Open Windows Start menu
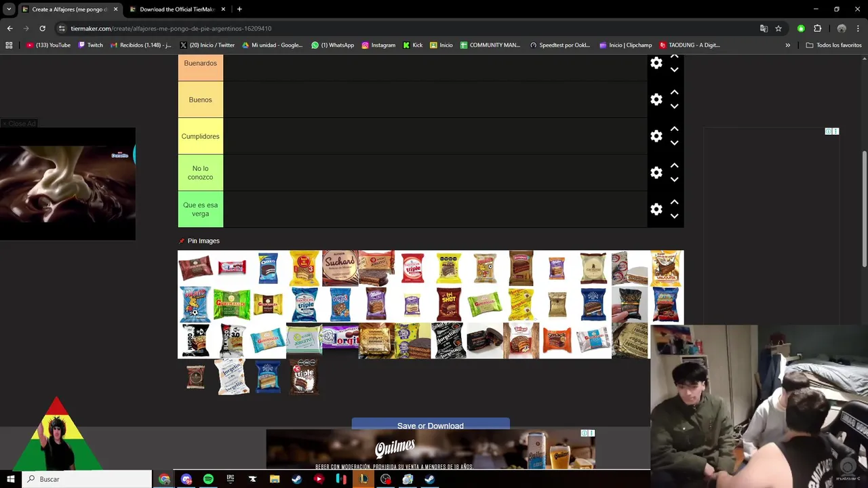 coord(11,479)
